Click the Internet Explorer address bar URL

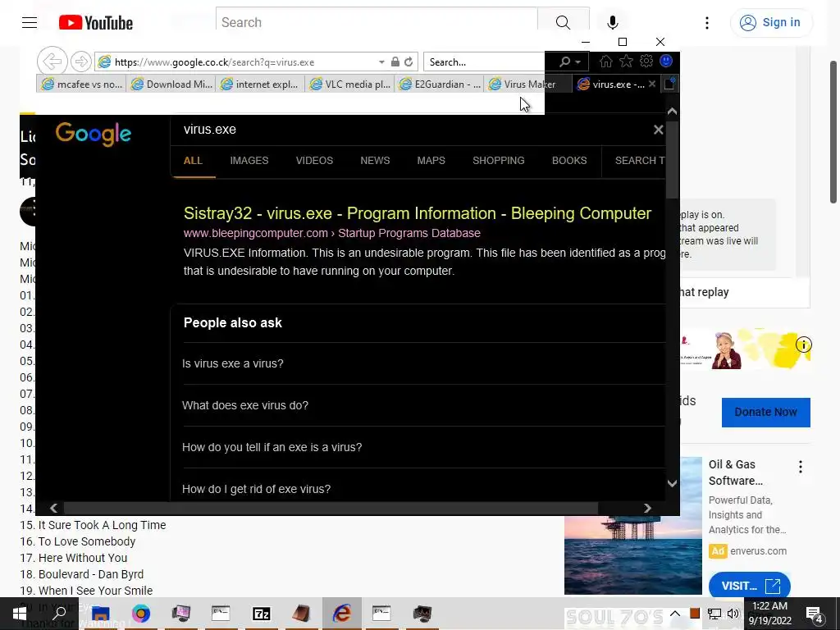(x=215, y=62)
